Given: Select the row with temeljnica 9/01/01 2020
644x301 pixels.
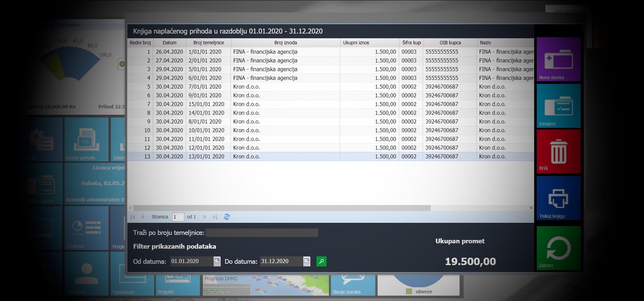Looking at the screenshot, I should coord(331,95).
